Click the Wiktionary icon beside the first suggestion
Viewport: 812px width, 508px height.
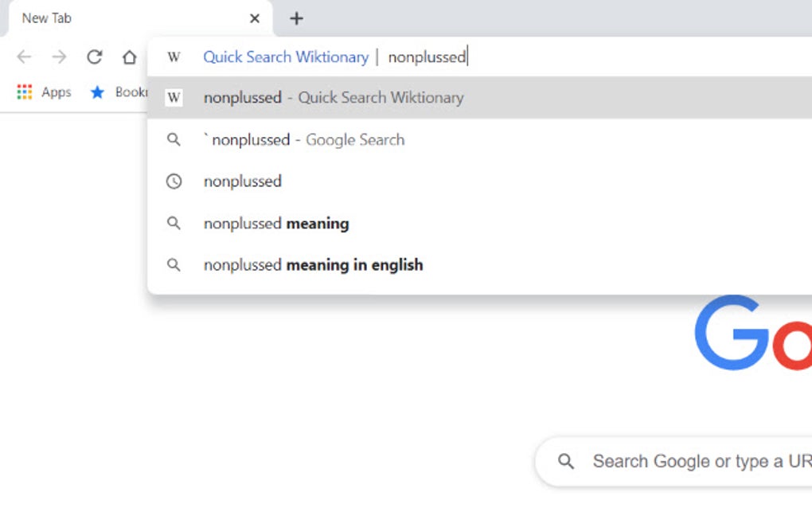[x=174, y=97]
